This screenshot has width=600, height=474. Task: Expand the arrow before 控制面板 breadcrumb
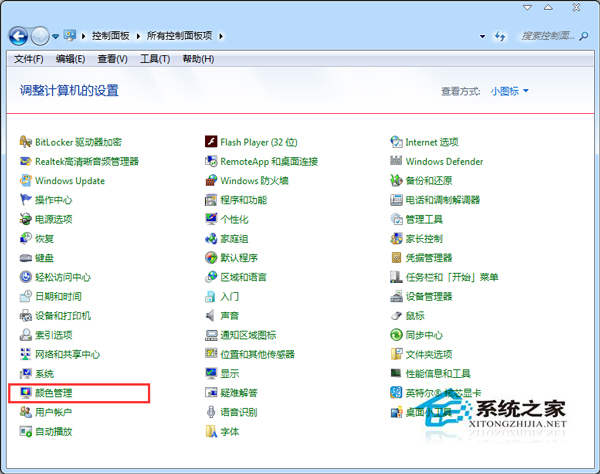click(83, 36)
